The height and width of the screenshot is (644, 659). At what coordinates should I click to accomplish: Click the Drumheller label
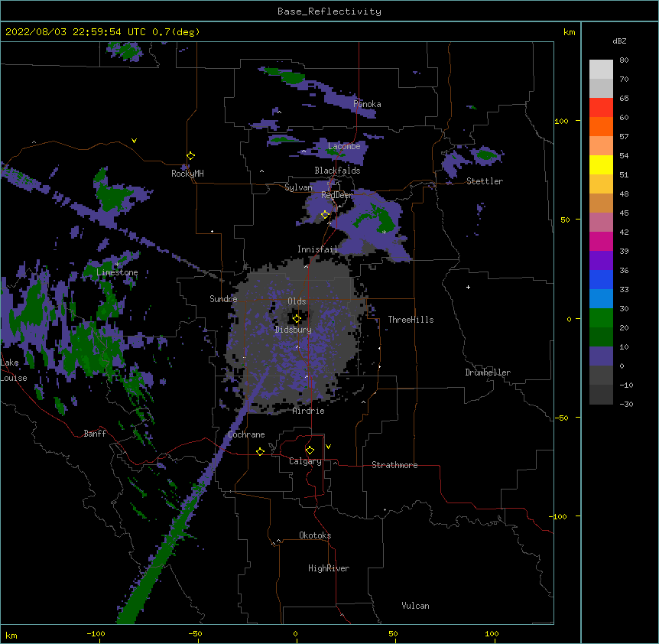488,372
